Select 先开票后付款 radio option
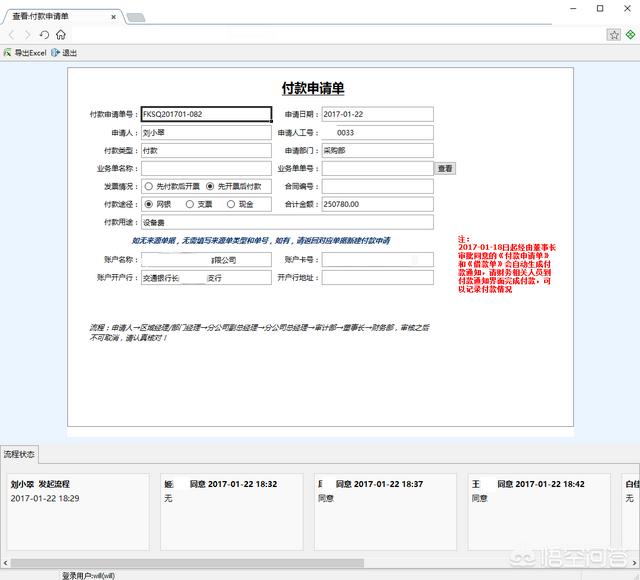The image size is (640, 580). coord(210,186)
